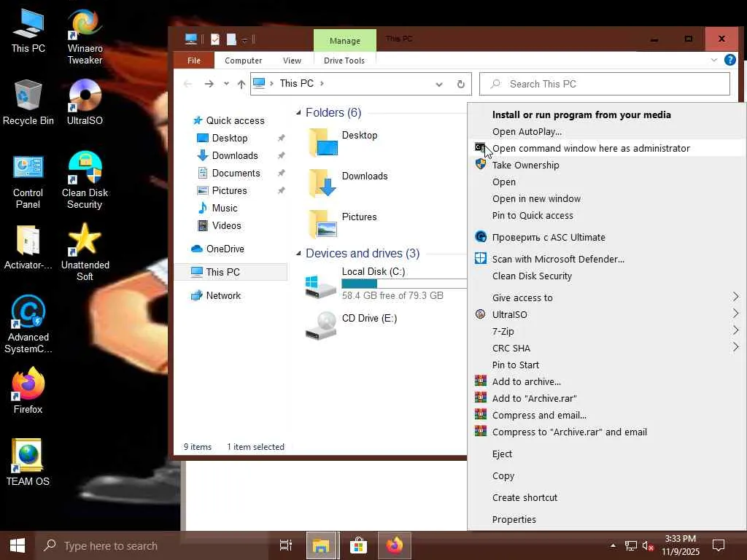Click the Properties quick access toolbar icon
Viewport: 747px width, 560px height.
215,39
